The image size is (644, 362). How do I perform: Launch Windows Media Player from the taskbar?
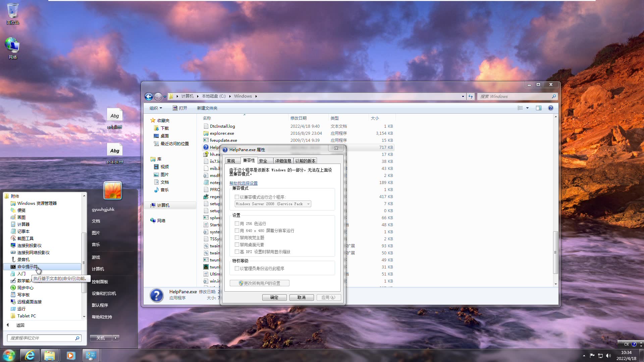(x=70, y=355)
